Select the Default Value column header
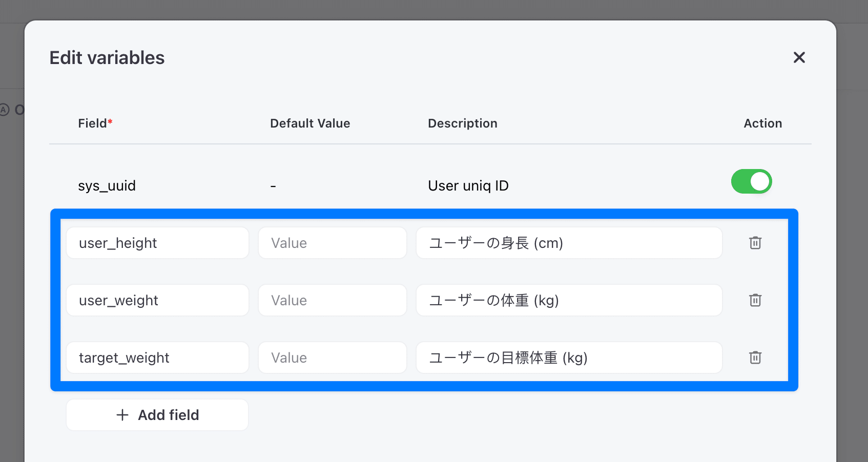This screenshot has height=462, width=868. pyautogui.click(x=310, y=123)
